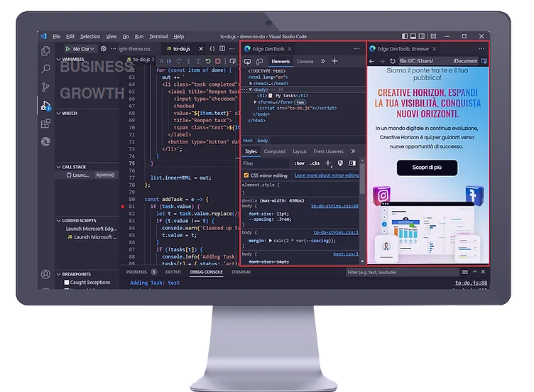Image resolution: width=534 pixels, height=392 pixels.
Task: Open the to-do-styles.css:40 source link
Action: click(334, 206)
